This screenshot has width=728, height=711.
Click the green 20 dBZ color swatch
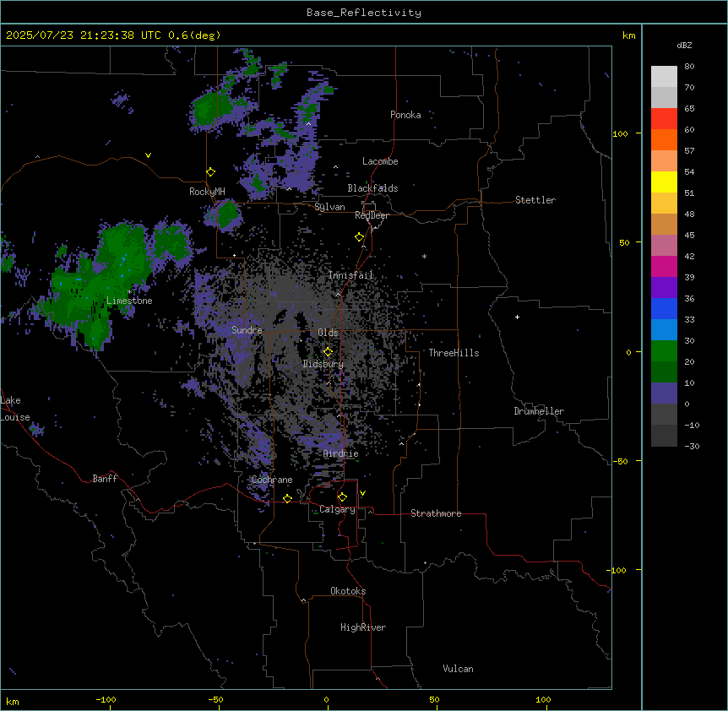click(664, 351)
